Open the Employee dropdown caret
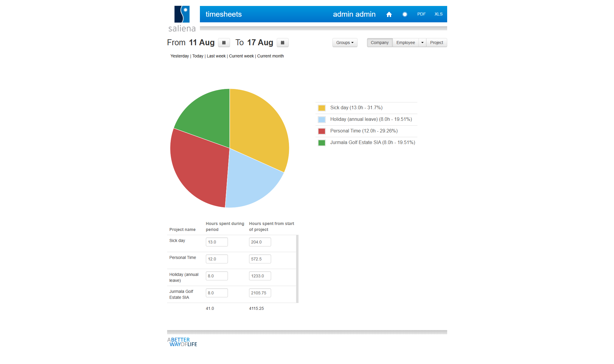 pyautogui.click(x=422, y=43)
